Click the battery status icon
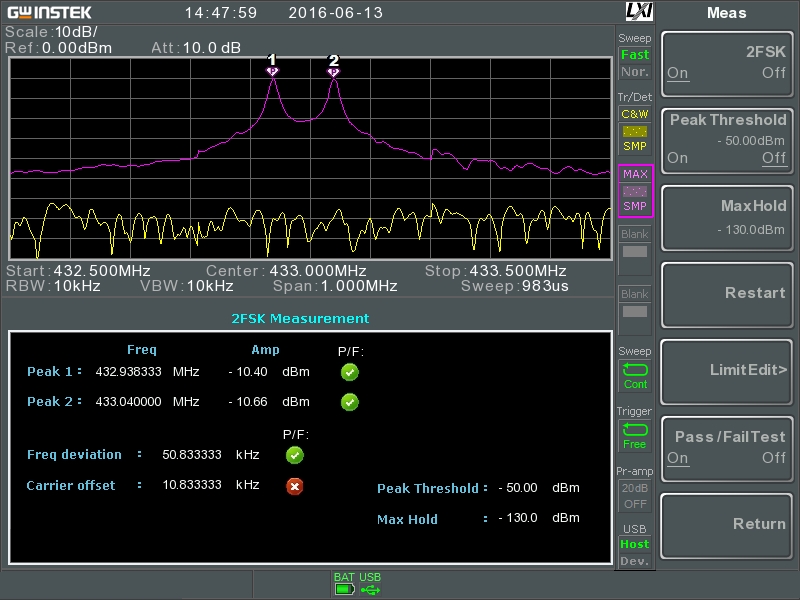This screenshot has width=800, height=600. [345, 589]
